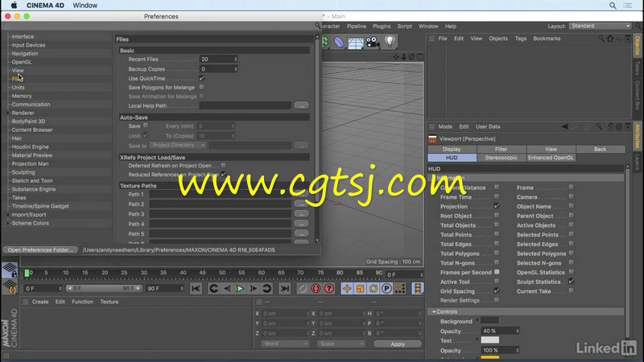This screenshot has height=362, width=644.
Task: Click the home icon in Object Manager
Action: tap(610, 39)
